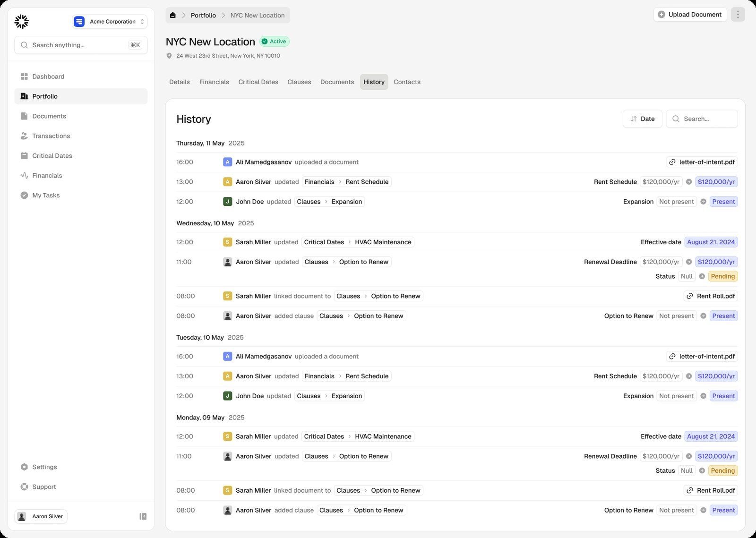This screenshot has width=756, height=538.
Task: Open Settings in the sidebar
Action: [81, 467]
